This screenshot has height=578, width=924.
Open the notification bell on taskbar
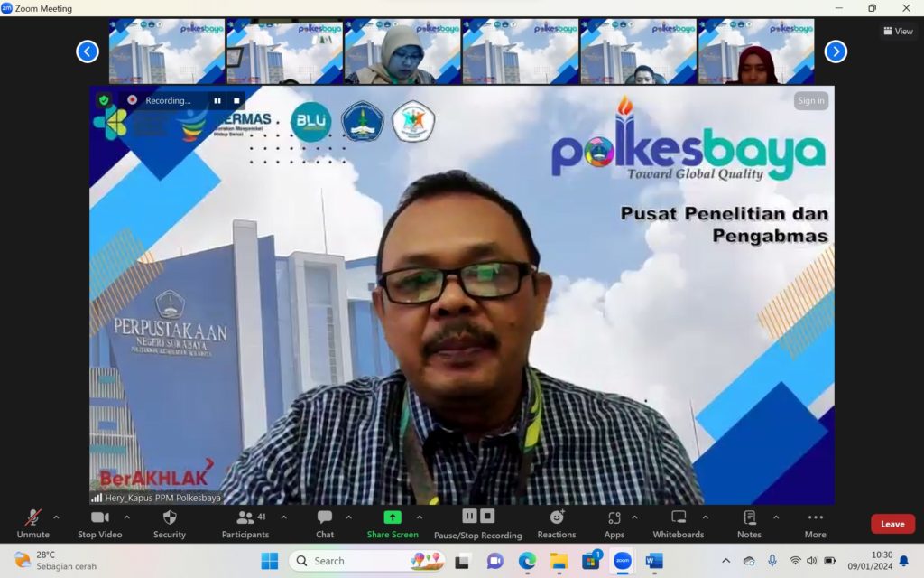pos(904,561)
